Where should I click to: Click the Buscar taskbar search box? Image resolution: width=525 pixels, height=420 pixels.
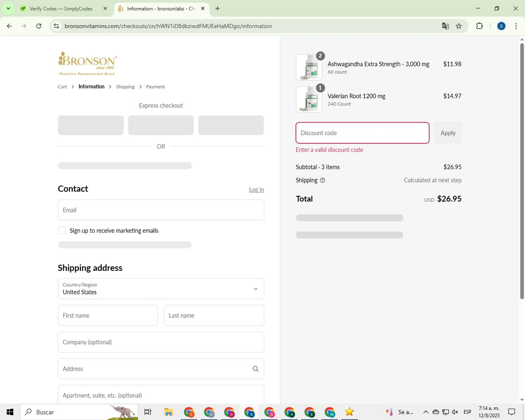[79, 412]
